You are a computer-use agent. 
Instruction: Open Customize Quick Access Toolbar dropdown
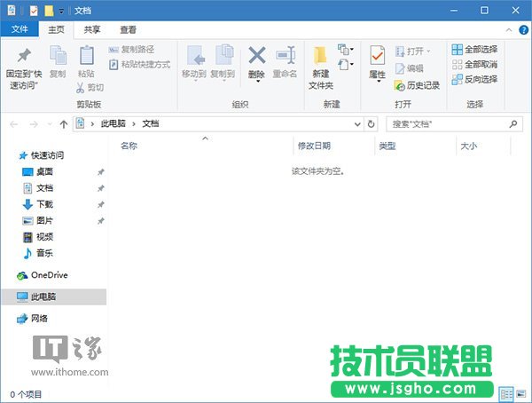click(61, 12)
